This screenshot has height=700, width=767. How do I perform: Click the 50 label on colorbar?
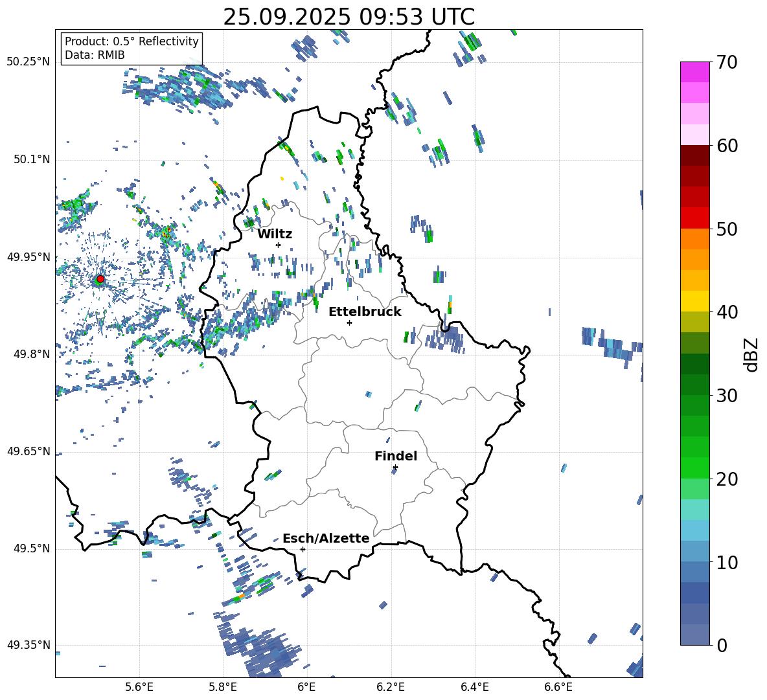pos(726,229)
